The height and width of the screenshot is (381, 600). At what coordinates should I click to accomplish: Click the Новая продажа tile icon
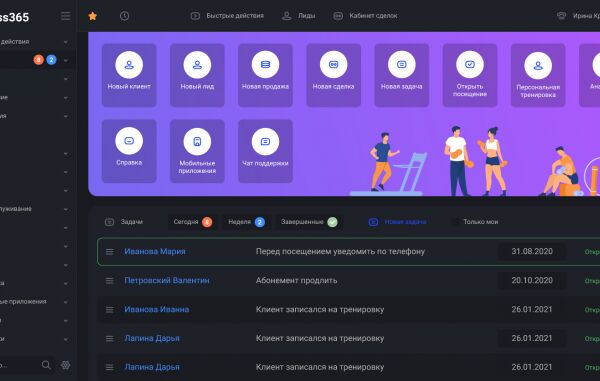[x=265, y=65]
